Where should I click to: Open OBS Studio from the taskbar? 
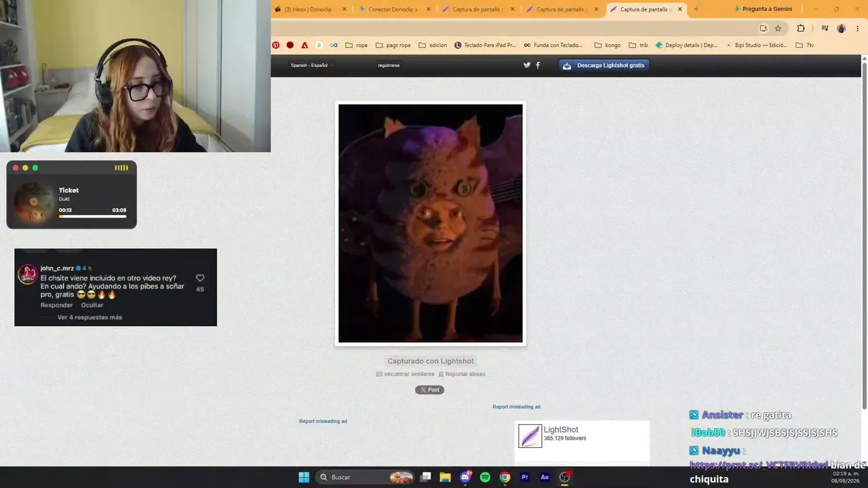564,477
